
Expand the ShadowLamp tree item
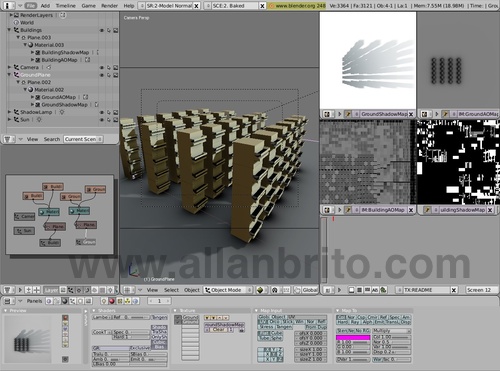[9, 112]
